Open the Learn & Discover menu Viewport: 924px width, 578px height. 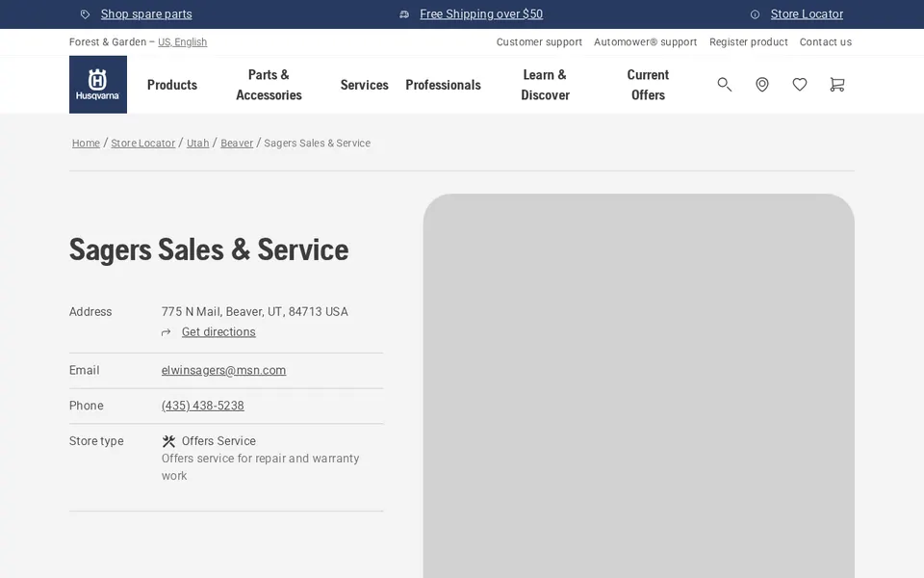[x=545, y=85]
